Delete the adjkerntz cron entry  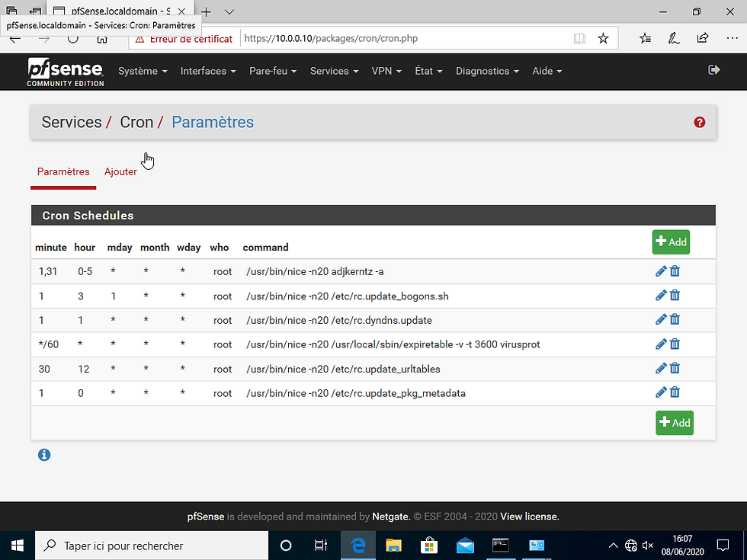click(x=675, y=271)
